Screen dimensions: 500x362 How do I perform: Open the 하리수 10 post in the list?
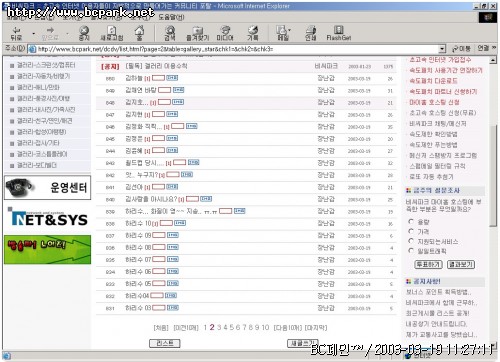coord(138,223)
